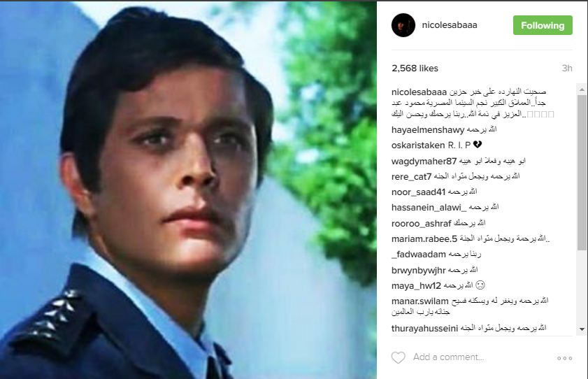Toggle the green Following button
Image resolution: width=588 pixels, height=379 pixels.
coord(543,25)
